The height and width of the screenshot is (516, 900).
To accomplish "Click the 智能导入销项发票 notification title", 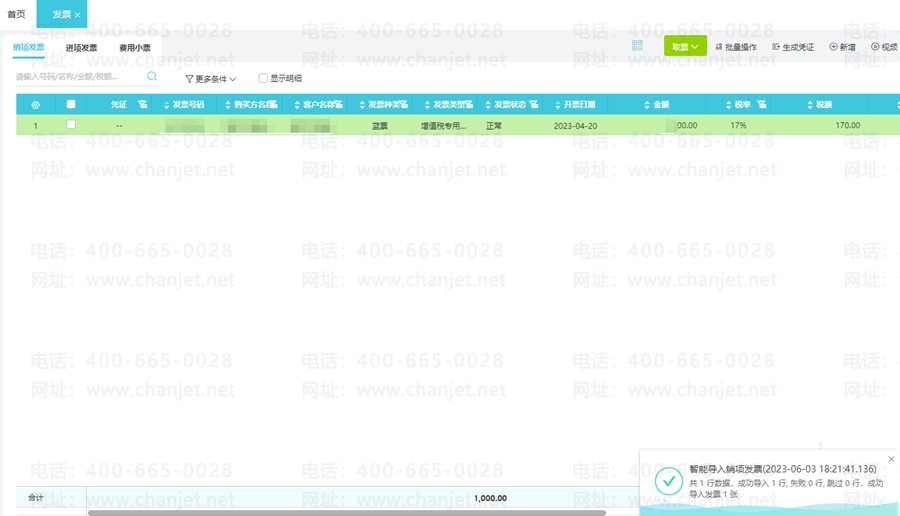I will 783,469.
